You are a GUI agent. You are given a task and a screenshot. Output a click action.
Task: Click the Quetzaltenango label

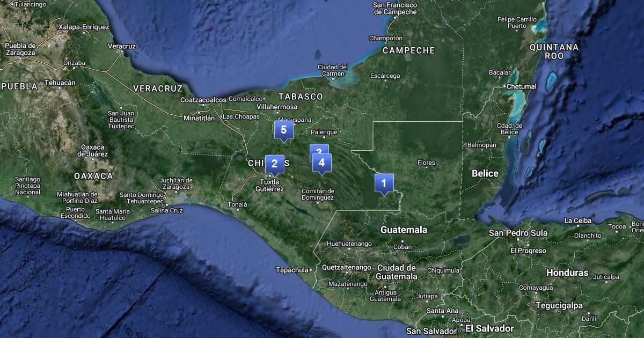(347, 267)
